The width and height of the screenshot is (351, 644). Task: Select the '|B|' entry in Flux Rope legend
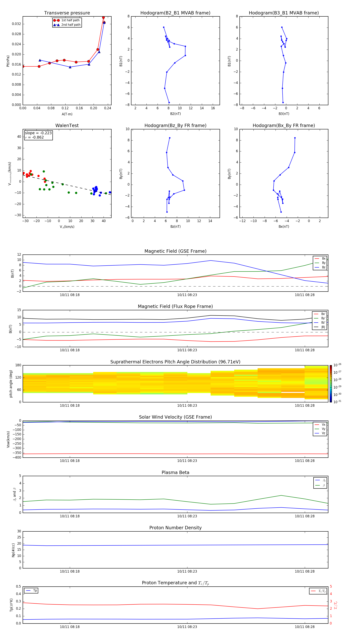click(320, 327)
